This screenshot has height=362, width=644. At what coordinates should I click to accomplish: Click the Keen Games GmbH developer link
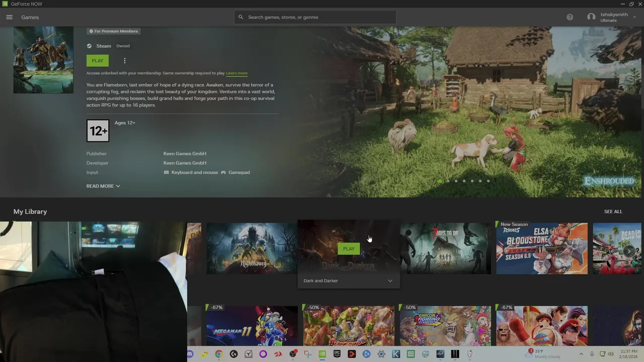pyautogui.click(x=185, y=163)
